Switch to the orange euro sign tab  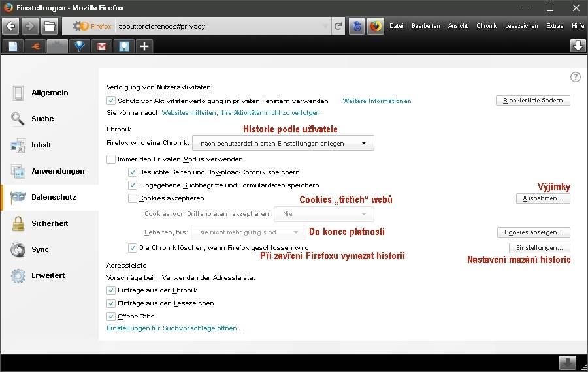click(36, 46)
